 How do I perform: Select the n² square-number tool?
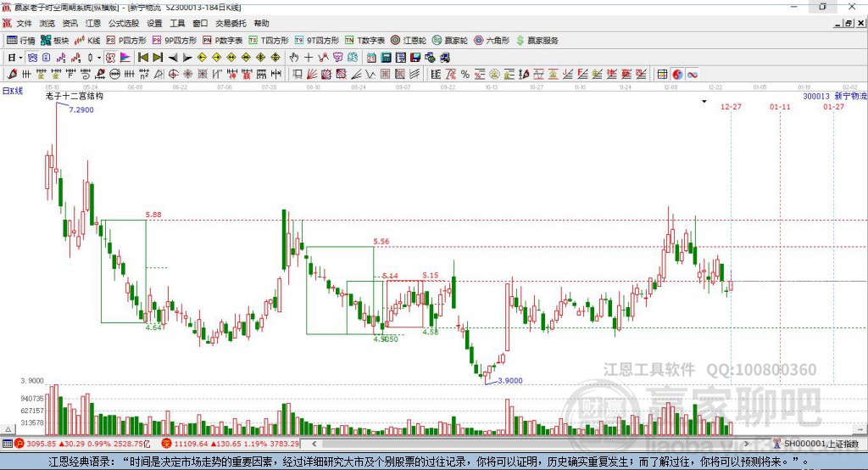[144, 75]
